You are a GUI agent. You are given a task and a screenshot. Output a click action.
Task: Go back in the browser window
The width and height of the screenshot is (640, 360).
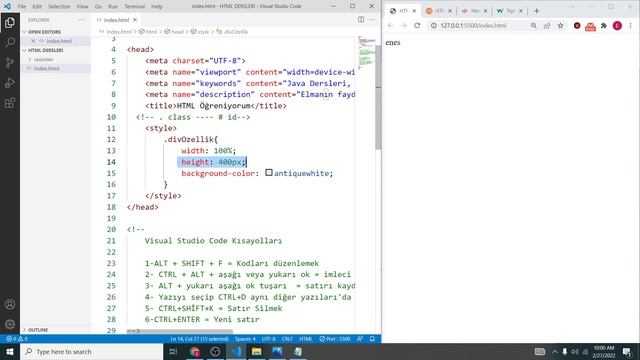point(391,25)
